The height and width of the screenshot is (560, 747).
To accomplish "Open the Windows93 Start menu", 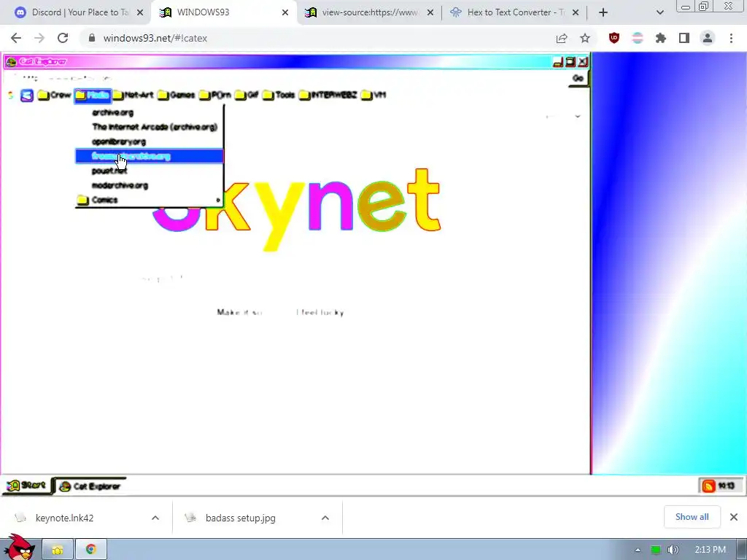I will tap(26, 485).
